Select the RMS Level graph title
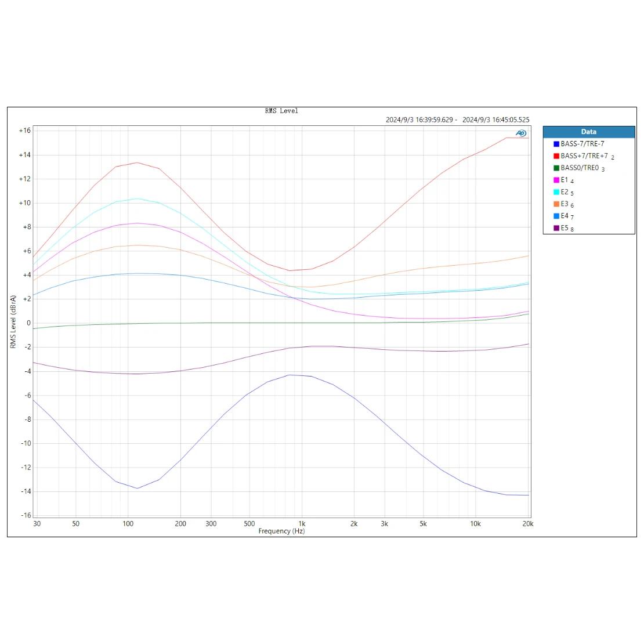 tap(281, 111)
